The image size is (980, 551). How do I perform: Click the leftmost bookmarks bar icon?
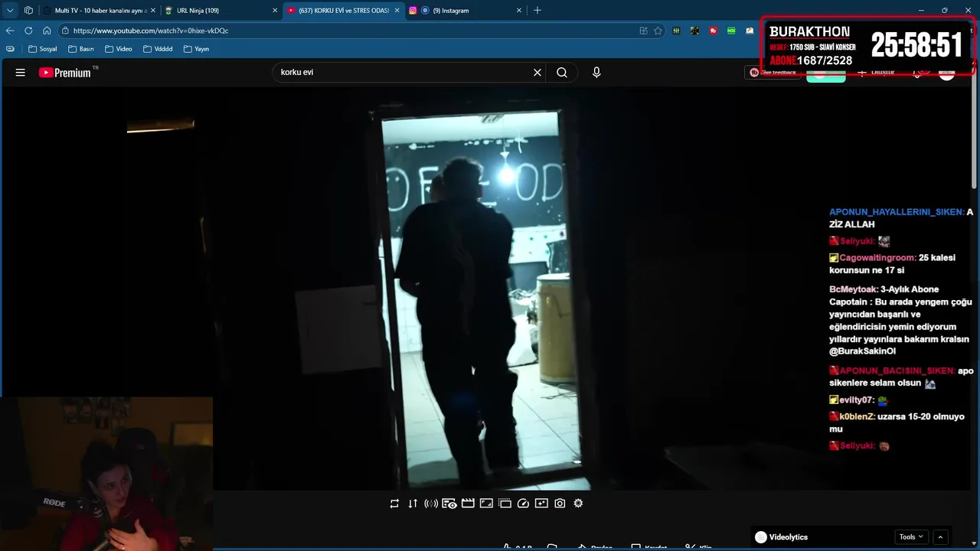(x=10, y=49)
